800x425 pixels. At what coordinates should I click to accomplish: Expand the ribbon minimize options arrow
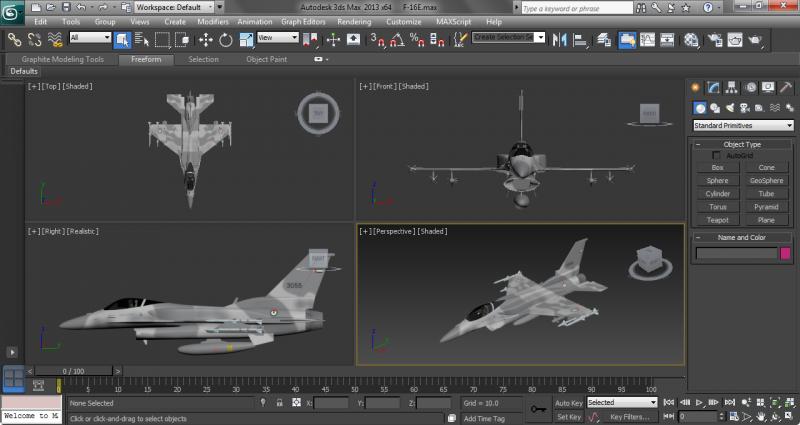(327, 59)
